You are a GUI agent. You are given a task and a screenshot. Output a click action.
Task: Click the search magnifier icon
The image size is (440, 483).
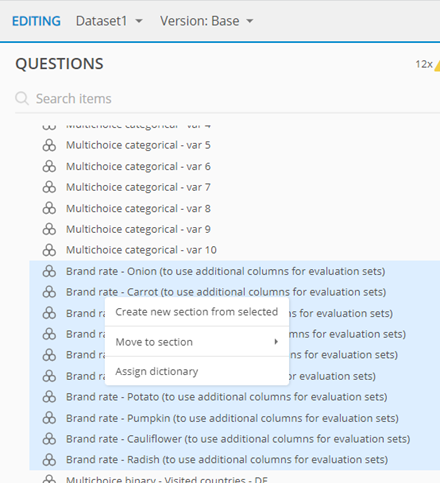point(22,99)
